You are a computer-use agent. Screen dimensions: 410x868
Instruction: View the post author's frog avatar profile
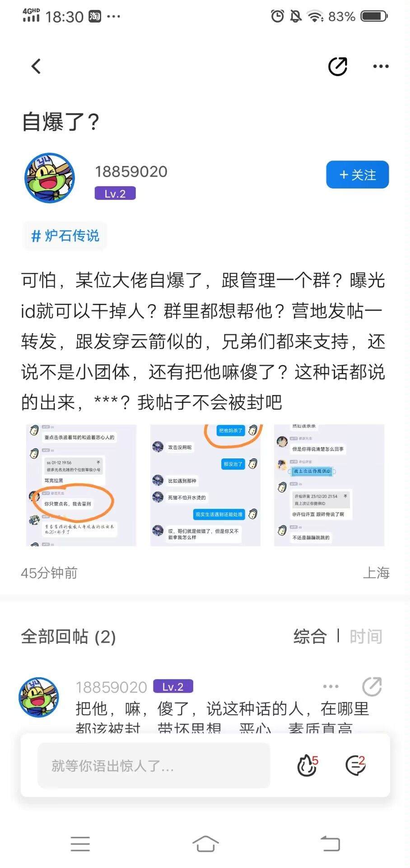[x=50, y=178]
